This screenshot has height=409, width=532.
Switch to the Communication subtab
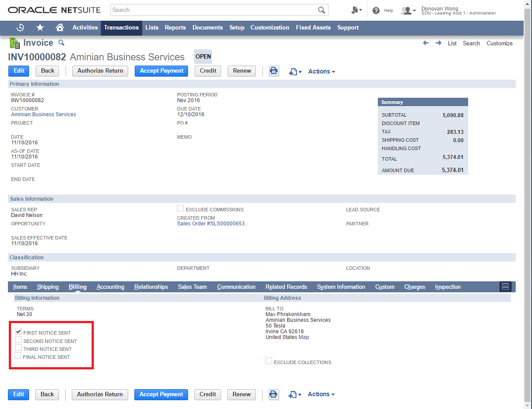click(236, 287)
